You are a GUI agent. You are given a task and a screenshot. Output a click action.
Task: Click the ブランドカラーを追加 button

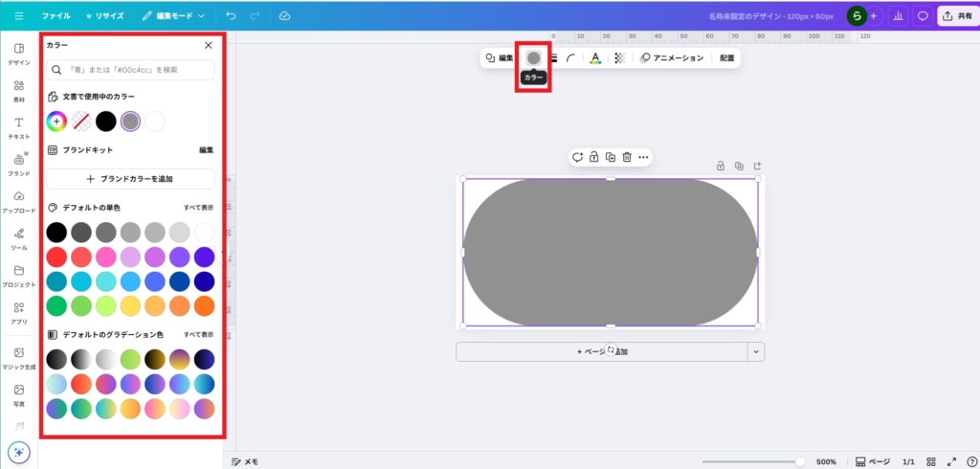130,179
